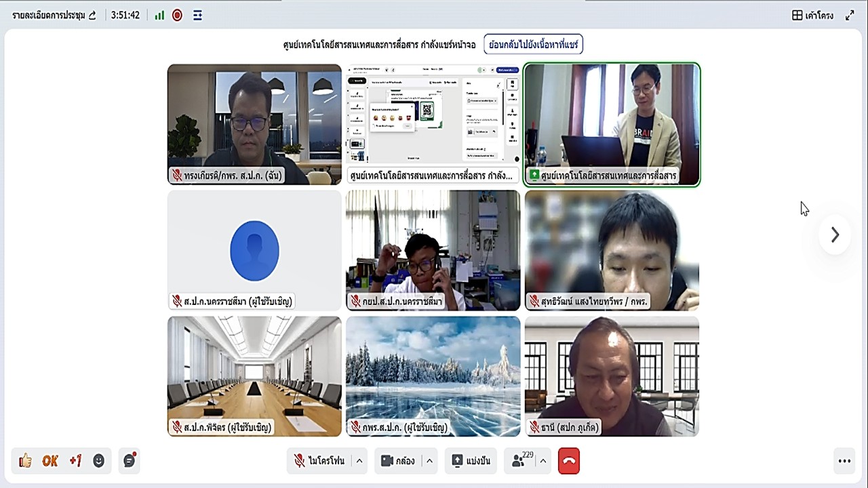Turn on the camera

(x=401, y=461)
